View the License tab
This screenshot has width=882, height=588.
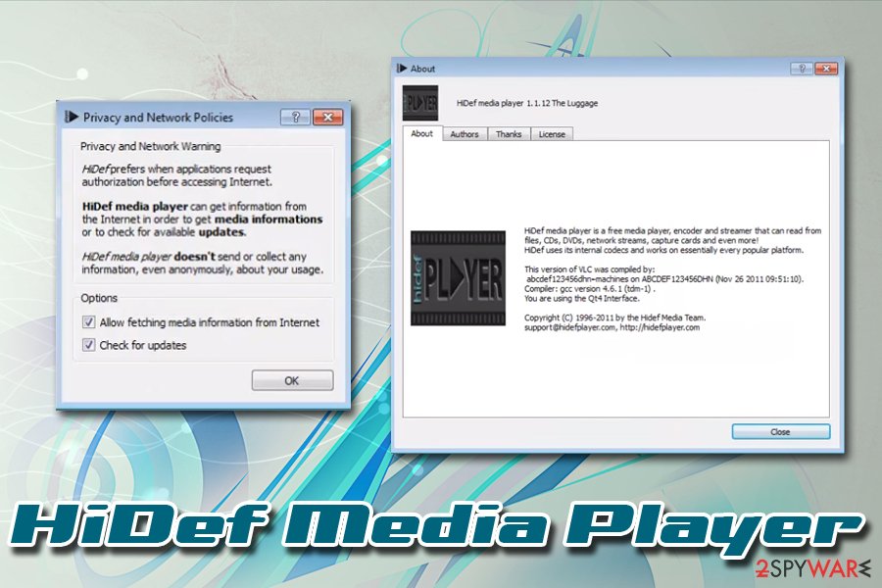click(551, 134)
